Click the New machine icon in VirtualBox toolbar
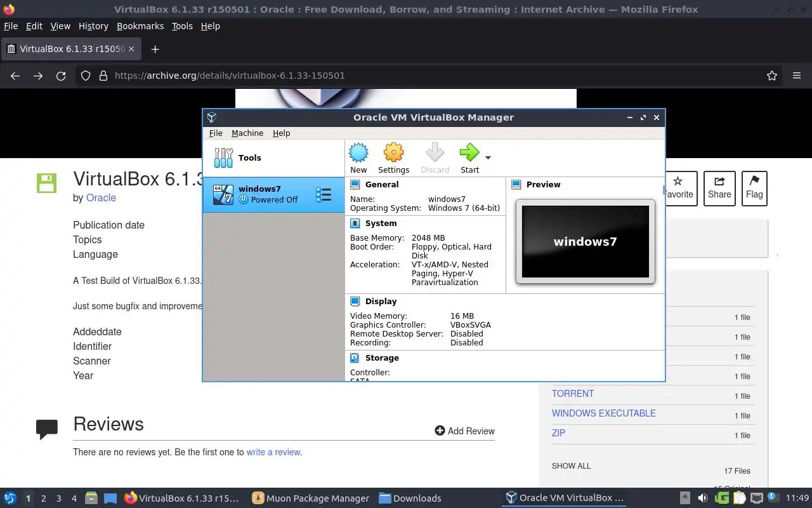812x508 pixels. tap(358, 153)
